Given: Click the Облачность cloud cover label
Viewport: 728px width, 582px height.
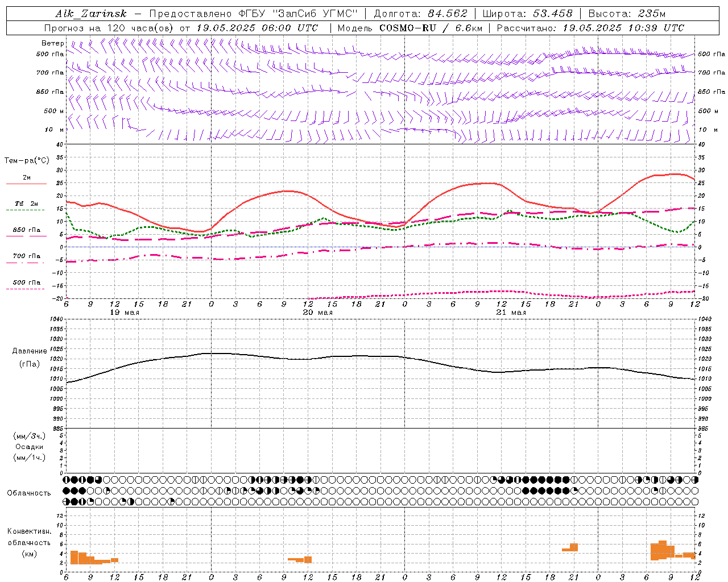Looking at the screenshot, I should (x=29, y=493).
